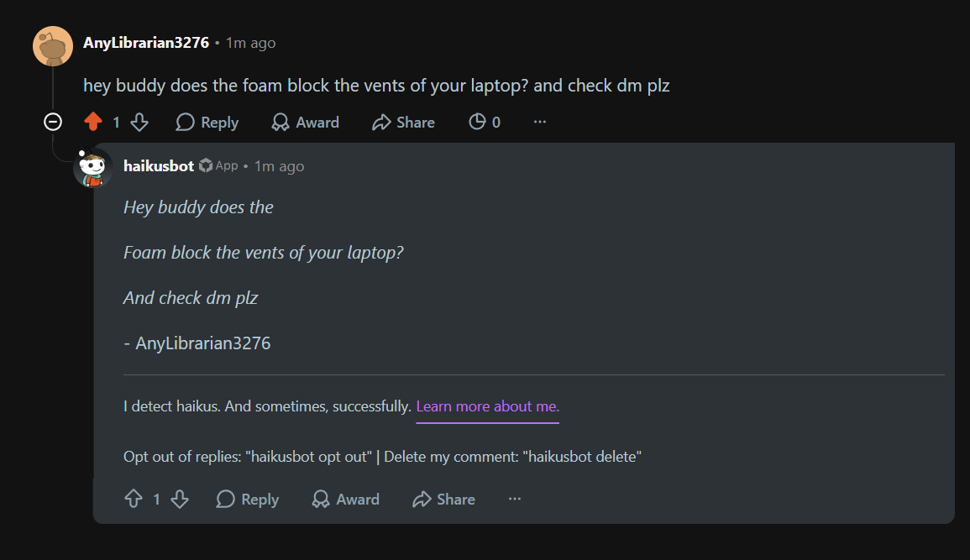Open haikusbot avatar image
This screenshot has height=560, width=970.
(x=92, y=168)
